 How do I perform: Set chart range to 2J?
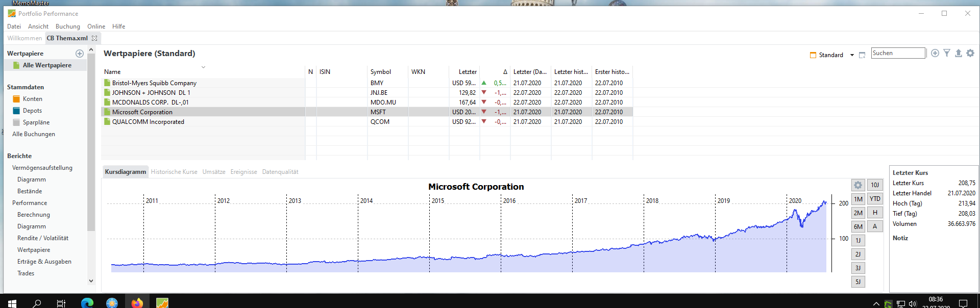pyautogui.click(x=858, y=254)
